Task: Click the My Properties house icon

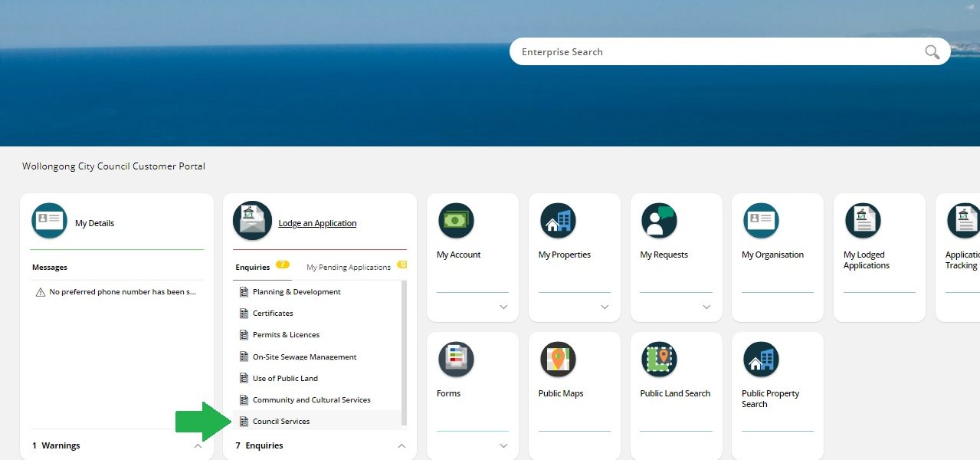Action: (558, 221)
